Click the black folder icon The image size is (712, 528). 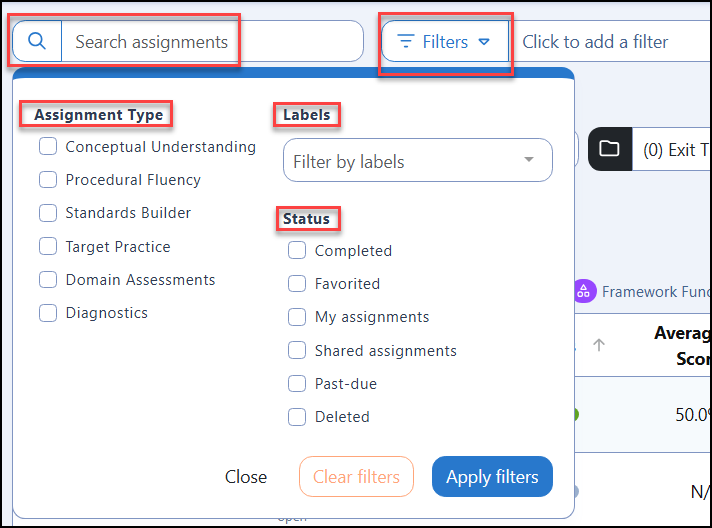609,149
